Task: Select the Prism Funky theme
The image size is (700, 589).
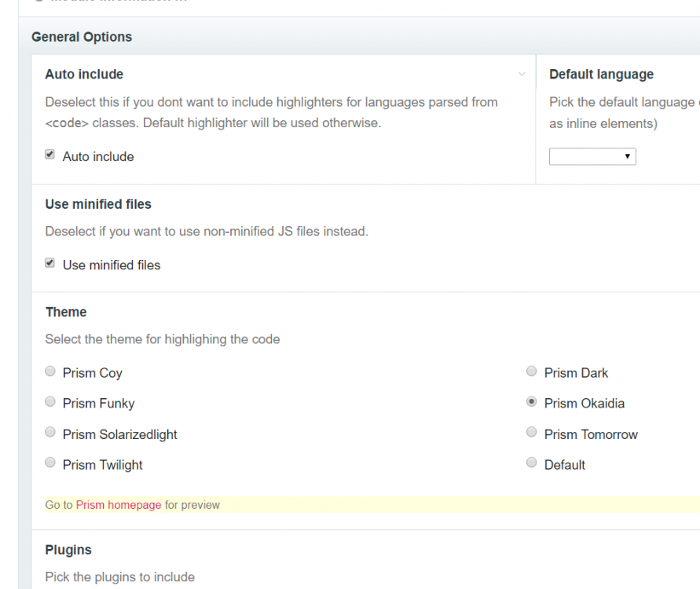Action: [50, 402]
